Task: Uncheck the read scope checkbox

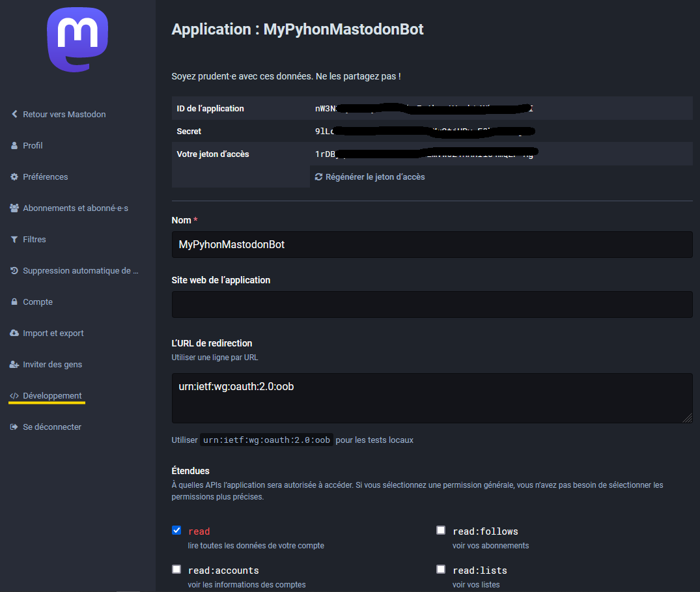Action: [x=176, y=530]
